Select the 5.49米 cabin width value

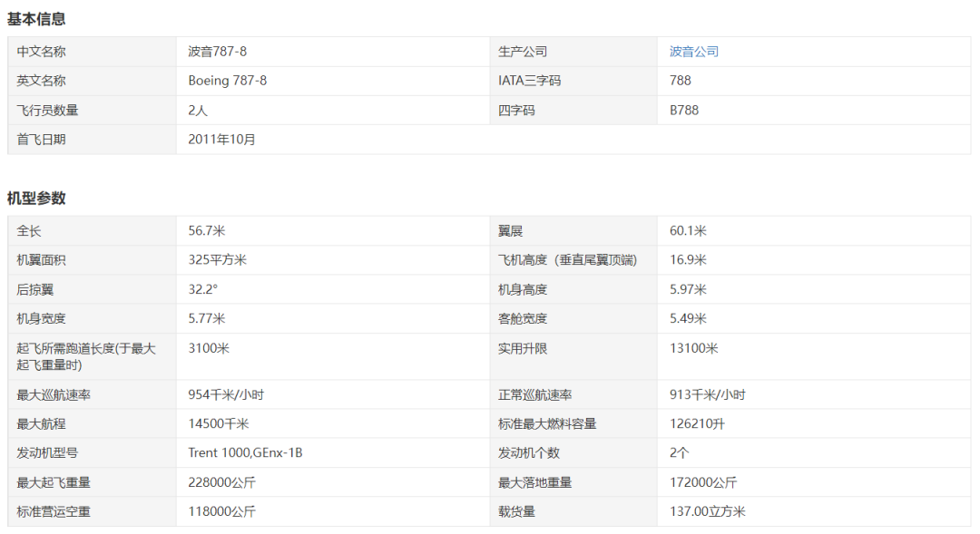point(688,318)
